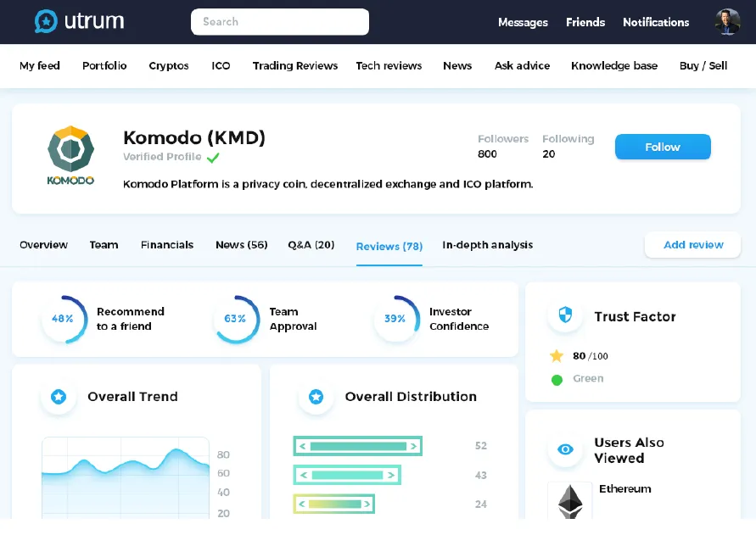Click the Trust Factor shield icon
756x535 pixels.
coord(565,315)
